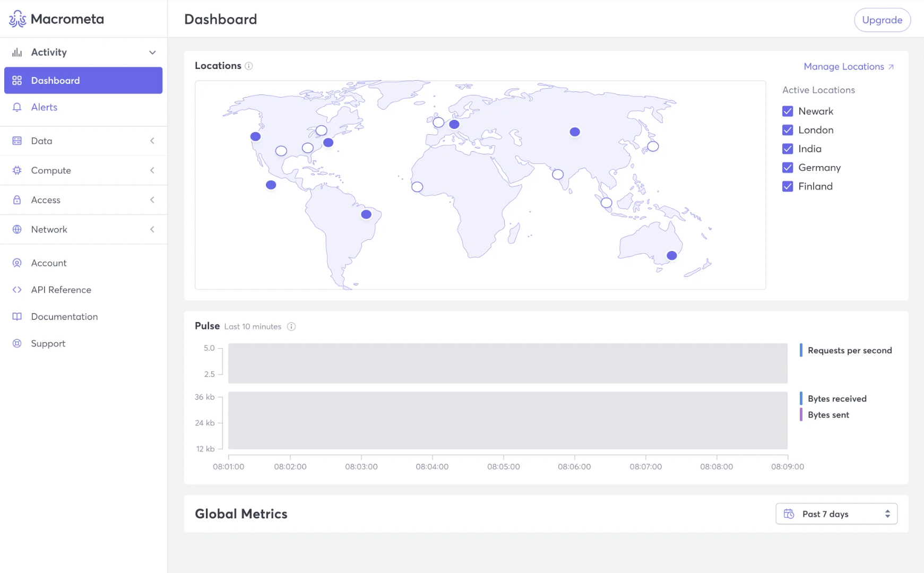Click the Requests per second legend entry

tap(846, 350)
